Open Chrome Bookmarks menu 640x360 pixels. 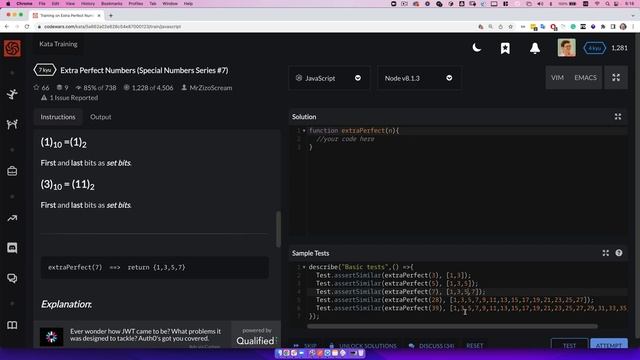[x=111, y=4]
